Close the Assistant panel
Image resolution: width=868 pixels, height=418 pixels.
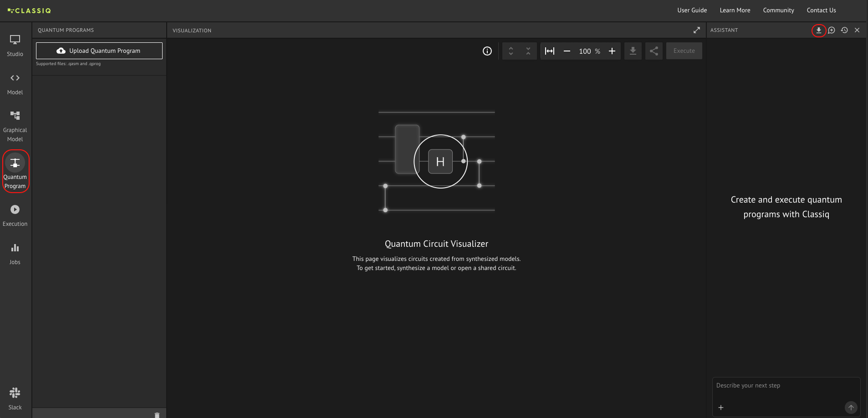tap(857, 30)
